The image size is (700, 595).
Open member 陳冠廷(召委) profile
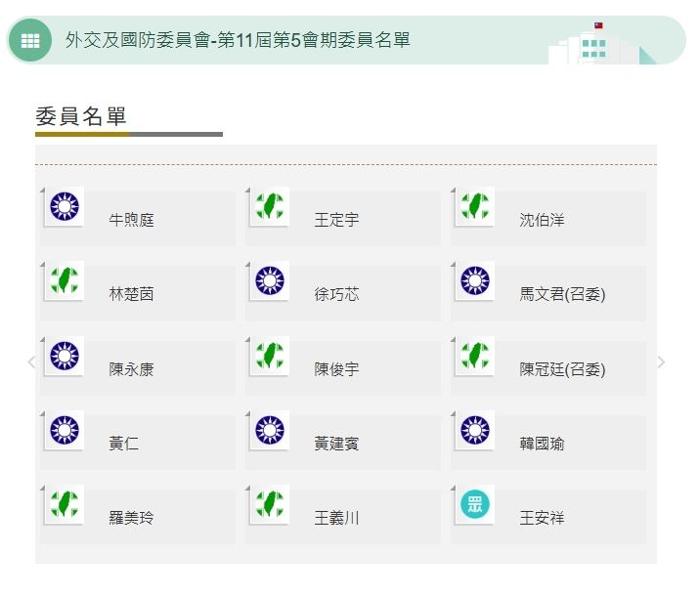click(x=562, y=369)
